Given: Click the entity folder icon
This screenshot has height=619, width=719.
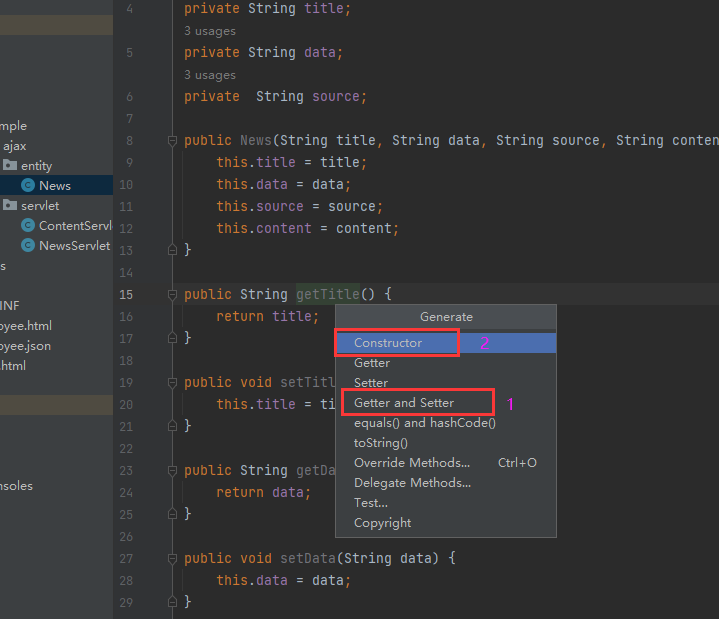Looking at the screenshot, I should (x=11, y=166).
